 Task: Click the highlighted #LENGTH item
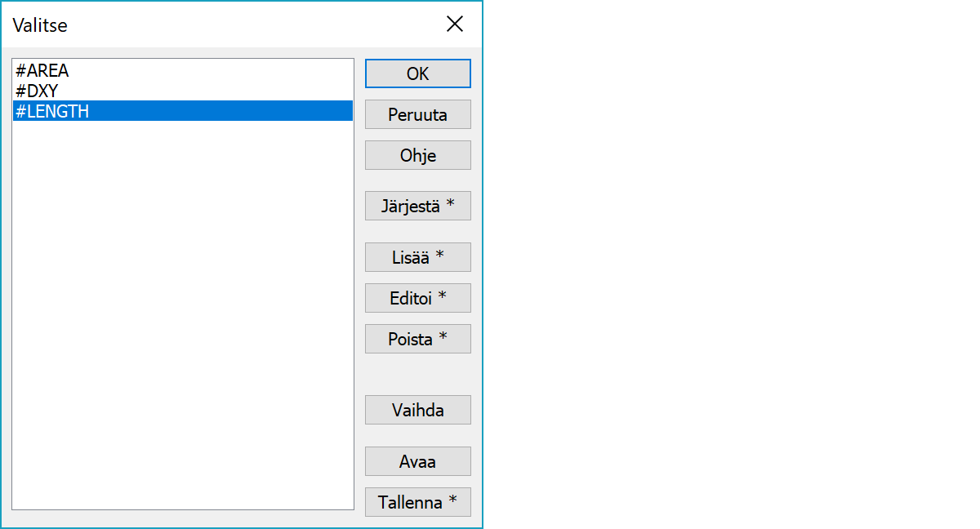52,112
